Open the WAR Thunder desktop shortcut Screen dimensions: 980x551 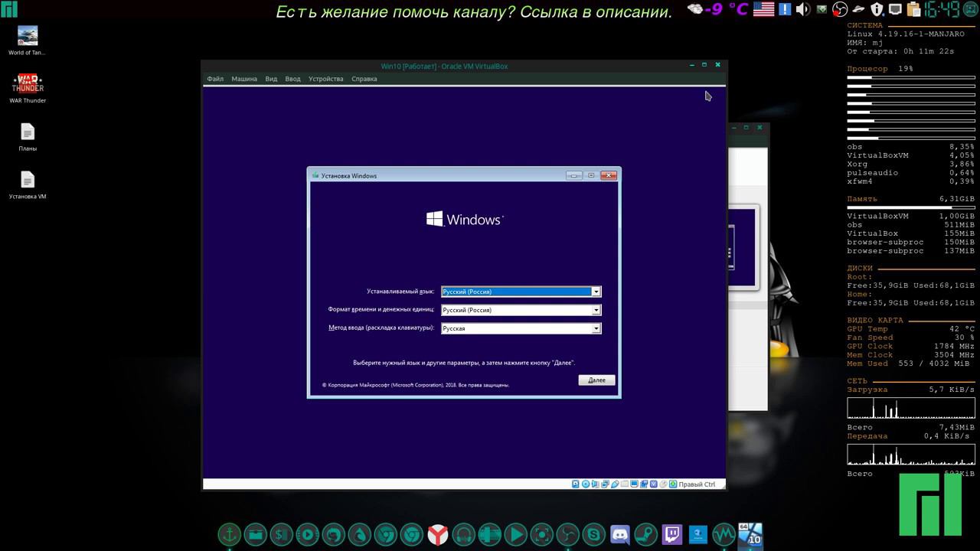[28, 88]
